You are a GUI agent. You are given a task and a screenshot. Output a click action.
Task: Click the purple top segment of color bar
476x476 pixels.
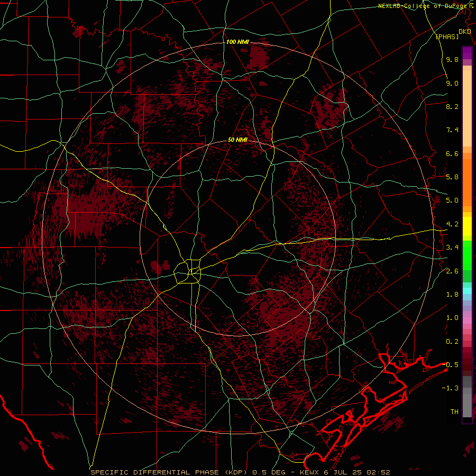[467, 53]
